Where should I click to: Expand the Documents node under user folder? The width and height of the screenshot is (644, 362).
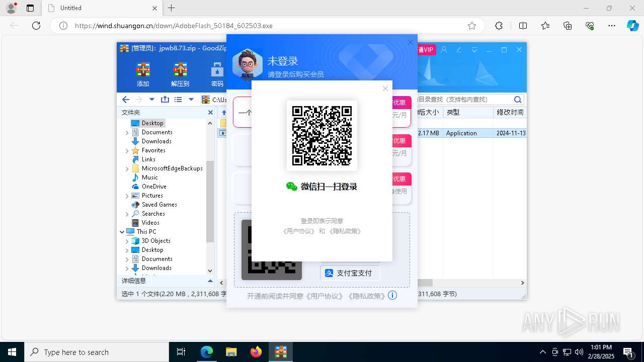tap(127, 132)
